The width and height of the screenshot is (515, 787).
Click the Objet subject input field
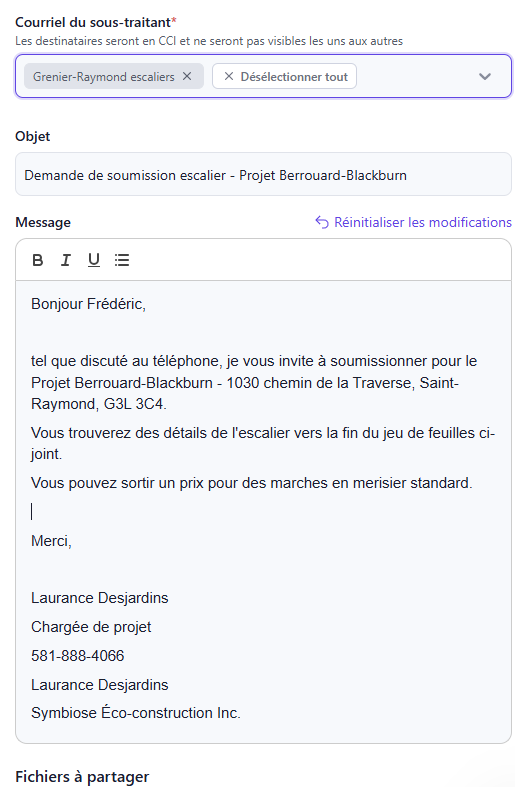(264, 175)
